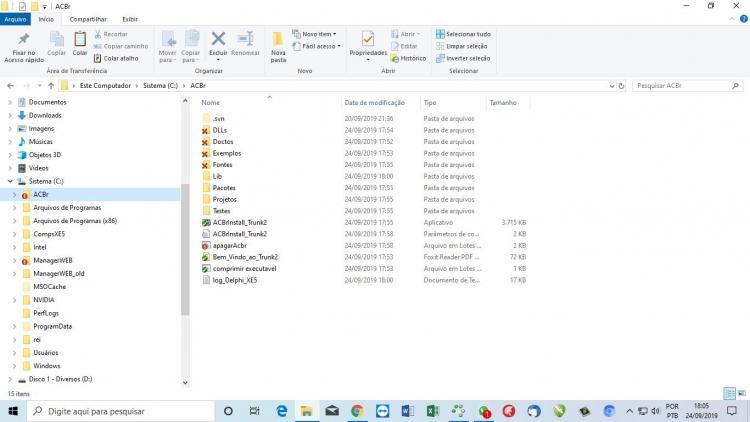Open the Arquivo tab

[15, 19]
